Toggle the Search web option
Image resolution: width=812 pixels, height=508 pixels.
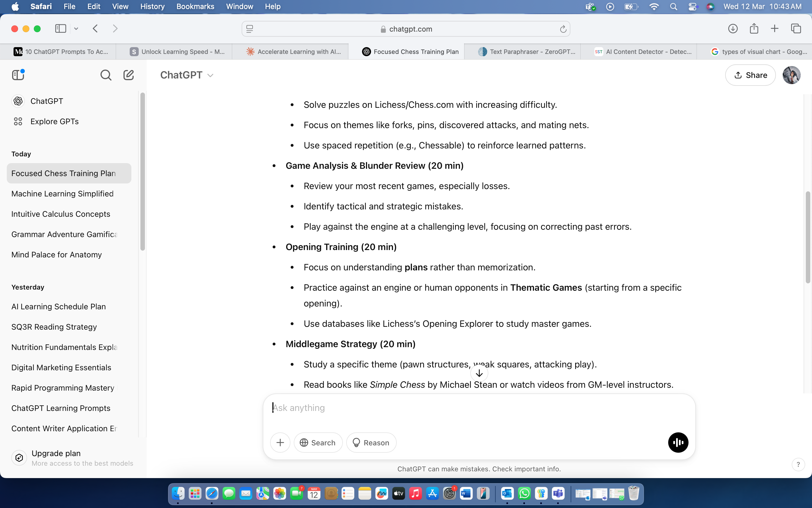coord(318,443)
